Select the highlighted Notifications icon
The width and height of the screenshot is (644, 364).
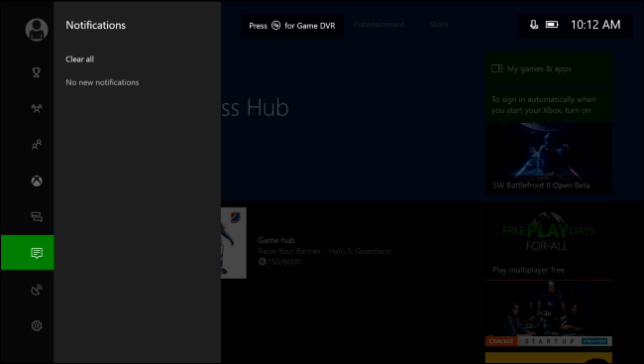(x=28, y=253)
